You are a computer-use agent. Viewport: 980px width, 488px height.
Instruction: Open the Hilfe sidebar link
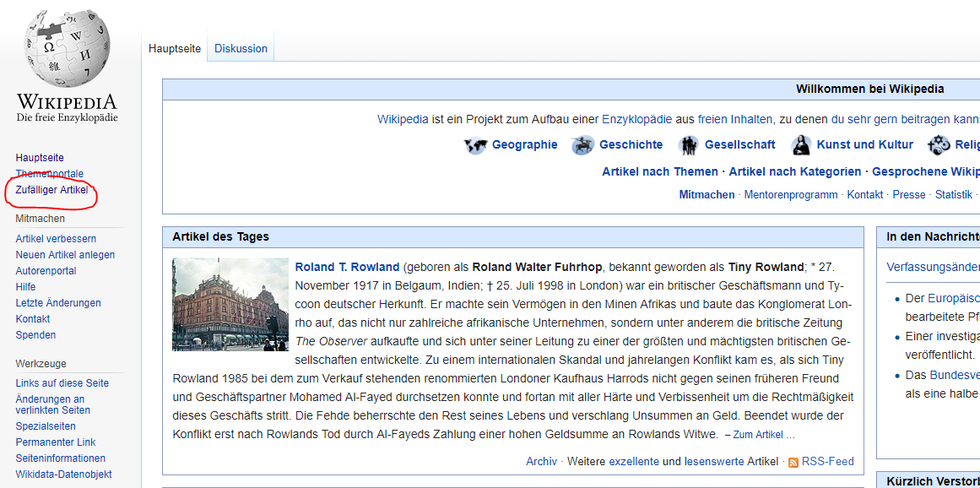(x=25, y=287)
